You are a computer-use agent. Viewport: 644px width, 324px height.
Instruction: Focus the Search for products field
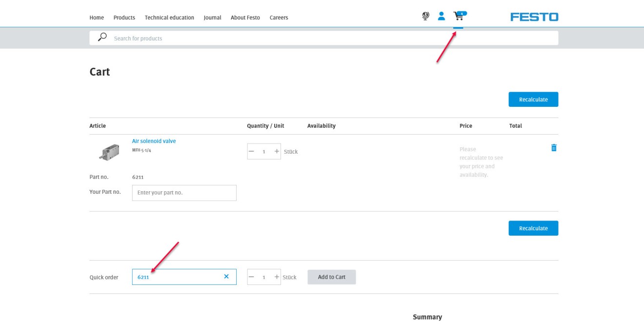coord(324,38)
